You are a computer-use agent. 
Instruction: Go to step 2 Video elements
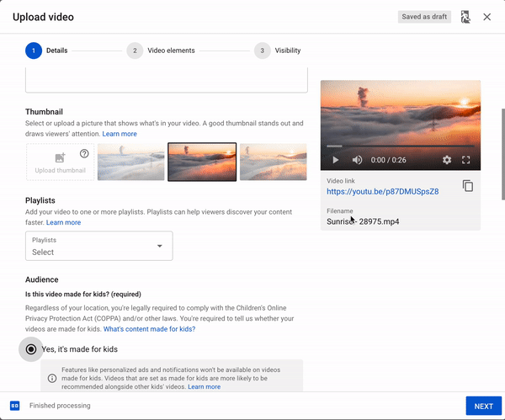[161, 51]
